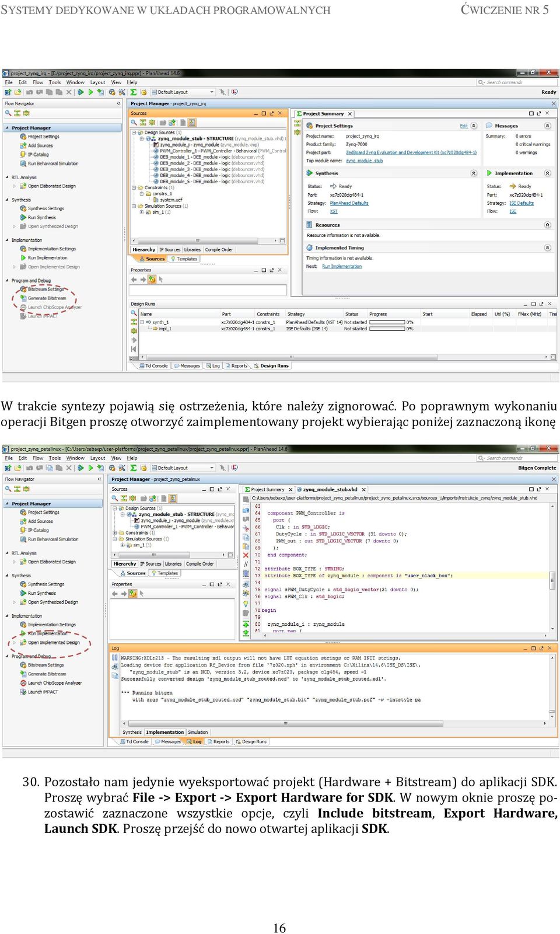
Task: Open the Tcl Console tab in upper window
Action: [x=153, y=366]
